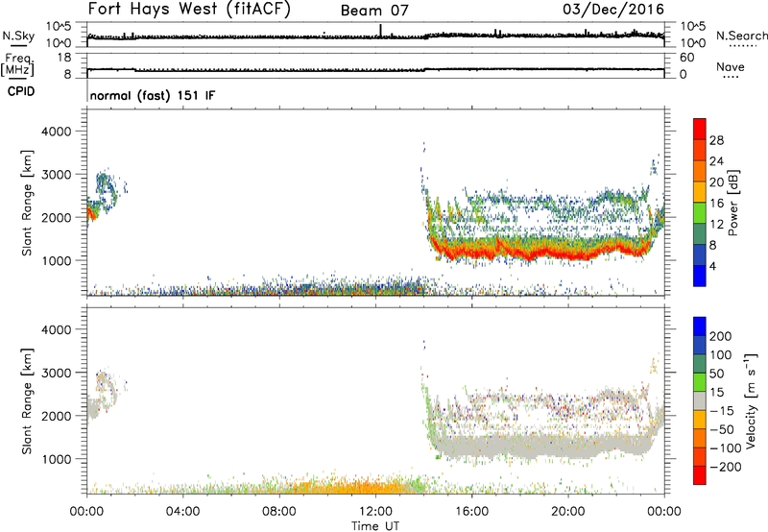The width and height of the screenshot is (768, 532).
Task: Click the 'Fort Hays West (fitACF)' title
Action: 189,10
